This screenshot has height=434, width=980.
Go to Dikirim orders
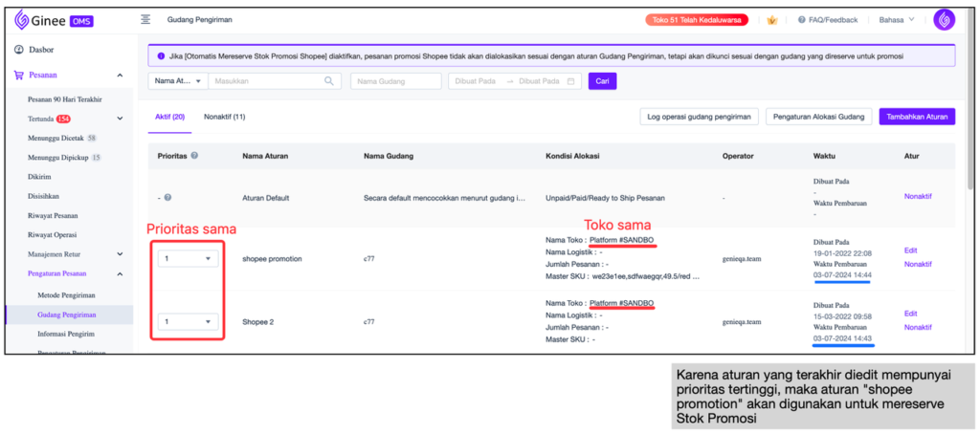(x=38, y=177)
